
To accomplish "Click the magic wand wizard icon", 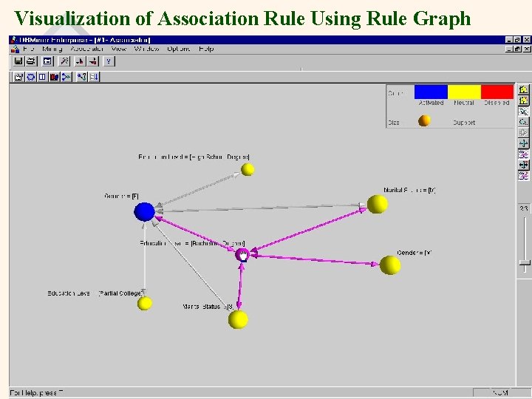I will pos(64,61).
